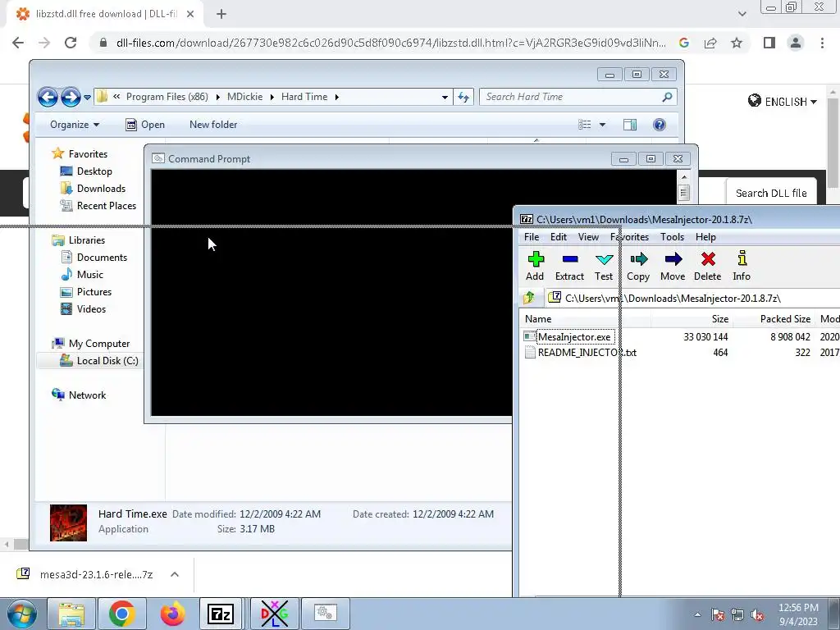Expand the breadcrumb arrow after Hard Time
This screenshot has height=630, width=840.
coord(337,97)
